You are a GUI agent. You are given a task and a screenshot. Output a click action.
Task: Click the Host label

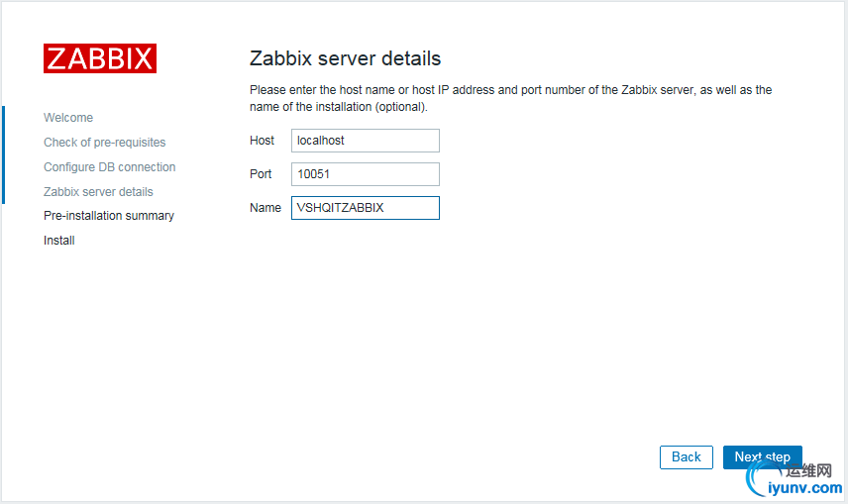pyautogui.click(x=262, y=141)
